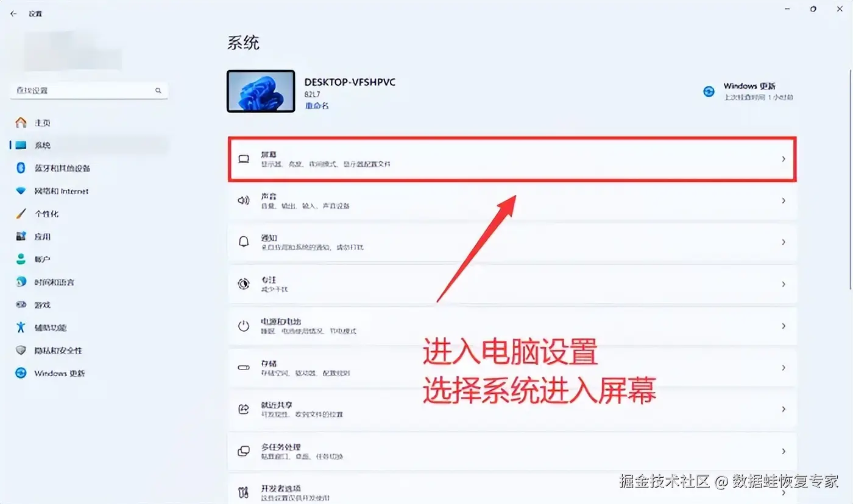Image resolution: width=853 pixels, height=504 pixels.
Task: Click the 声音 speaker icon
Action: 244,200
